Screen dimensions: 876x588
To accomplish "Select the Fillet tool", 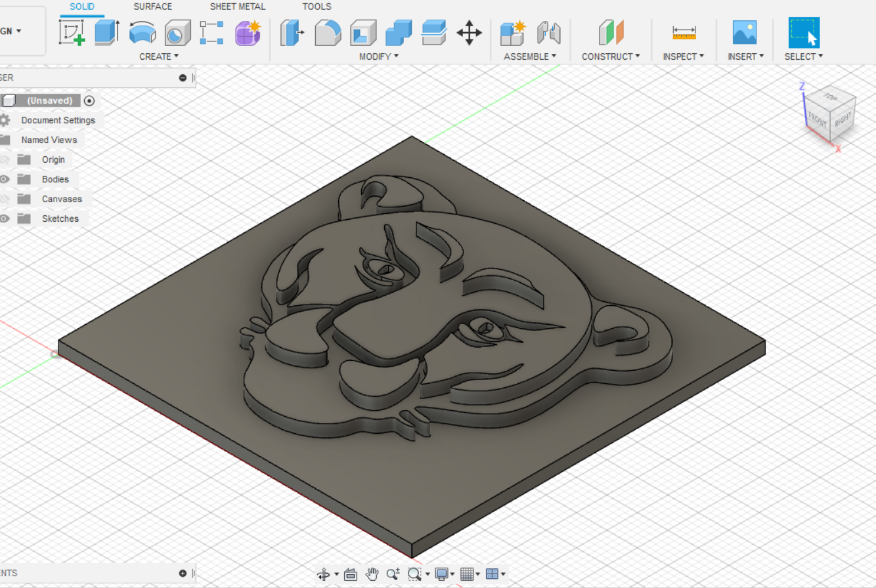I will pyautogui.click(x=328, y=32).
